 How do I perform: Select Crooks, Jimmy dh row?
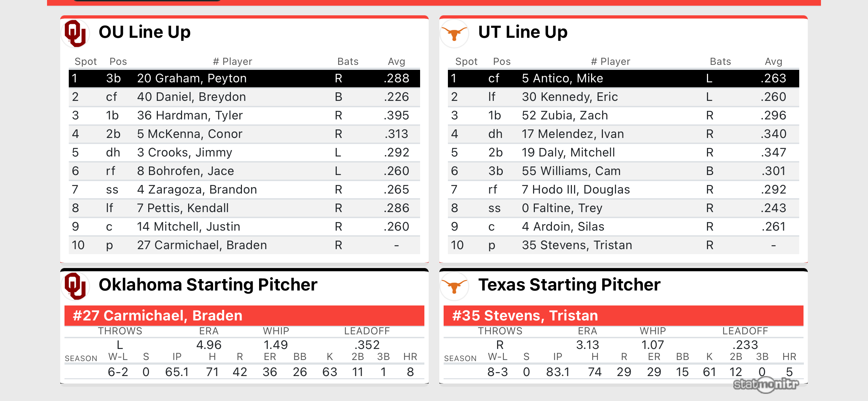click(x=244, y=153)
